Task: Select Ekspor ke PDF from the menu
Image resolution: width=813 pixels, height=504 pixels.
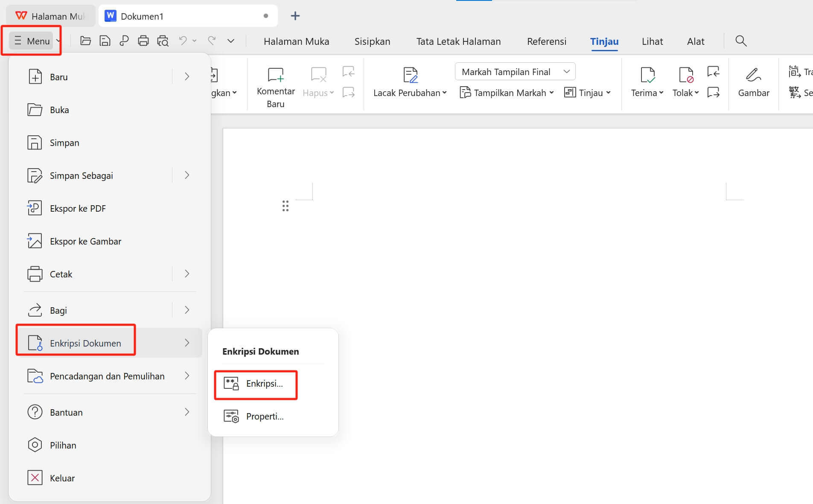Action: click(x=77, y=208)
